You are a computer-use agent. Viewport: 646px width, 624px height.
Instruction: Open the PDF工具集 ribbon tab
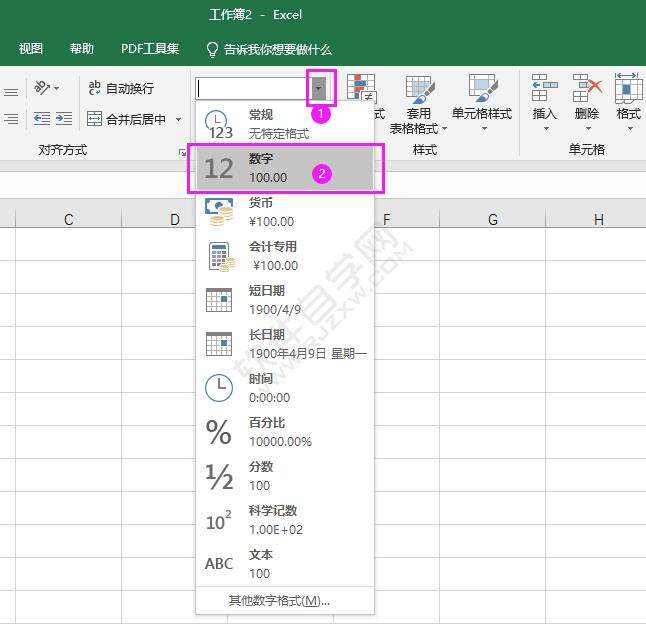click(150, 49)
